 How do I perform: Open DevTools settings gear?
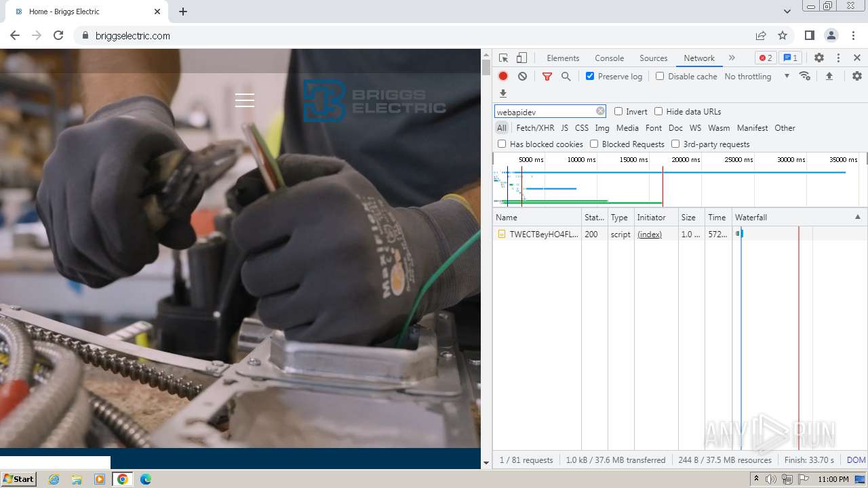click(818, 58)
